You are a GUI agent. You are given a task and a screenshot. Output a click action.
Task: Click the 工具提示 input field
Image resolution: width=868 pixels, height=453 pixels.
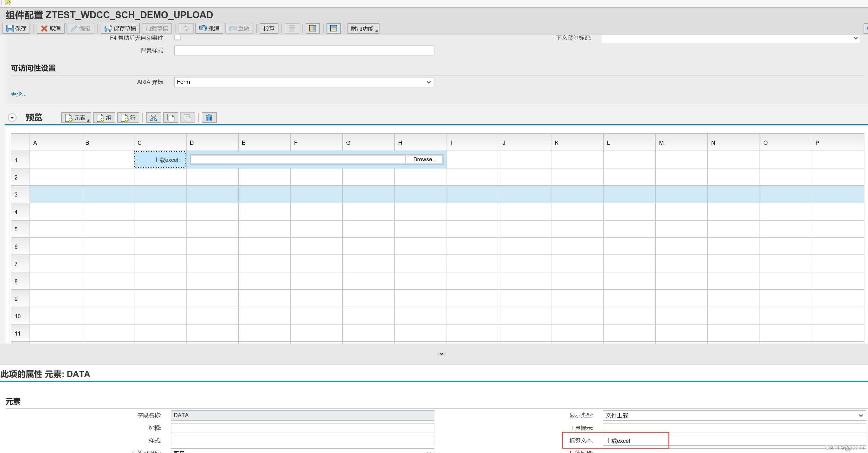tap(734, 428)
